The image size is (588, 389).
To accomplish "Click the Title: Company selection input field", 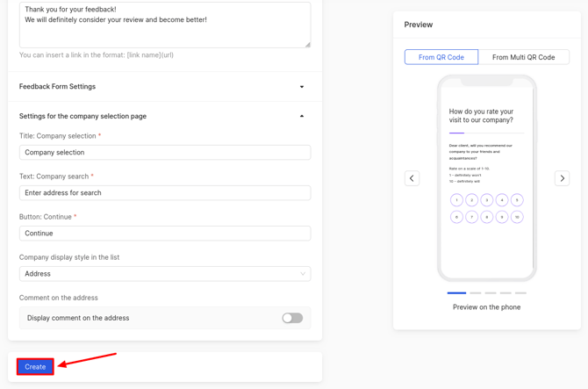I will point(165,153).
